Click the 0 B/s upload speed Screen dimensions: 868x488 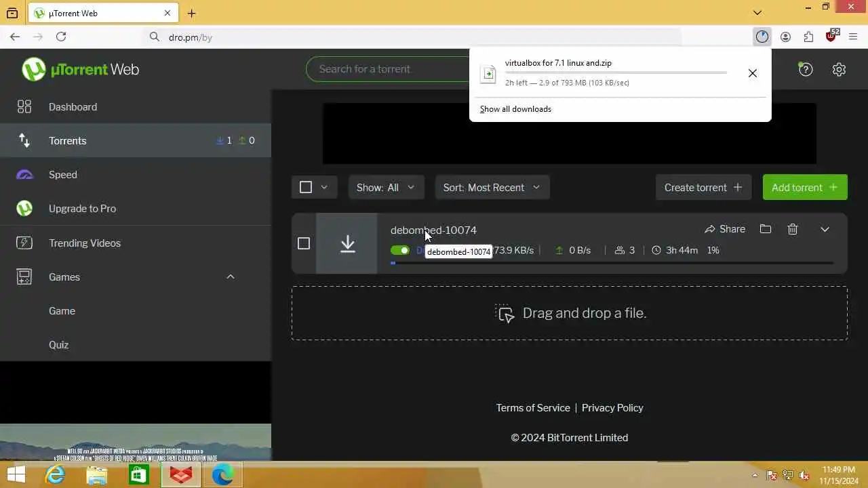click(573, 250)
